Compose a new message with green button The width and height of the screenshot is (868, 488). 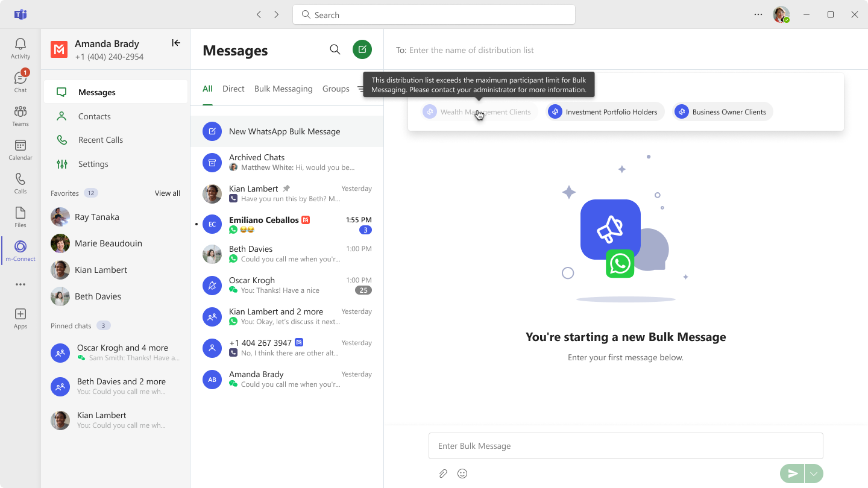pyautogui.click(x=362, y=49)
